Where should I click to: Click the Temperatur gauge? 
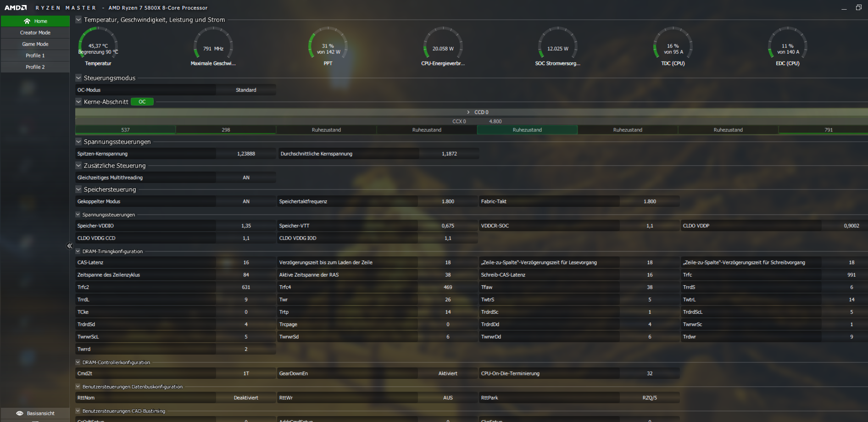click(98, 46)
